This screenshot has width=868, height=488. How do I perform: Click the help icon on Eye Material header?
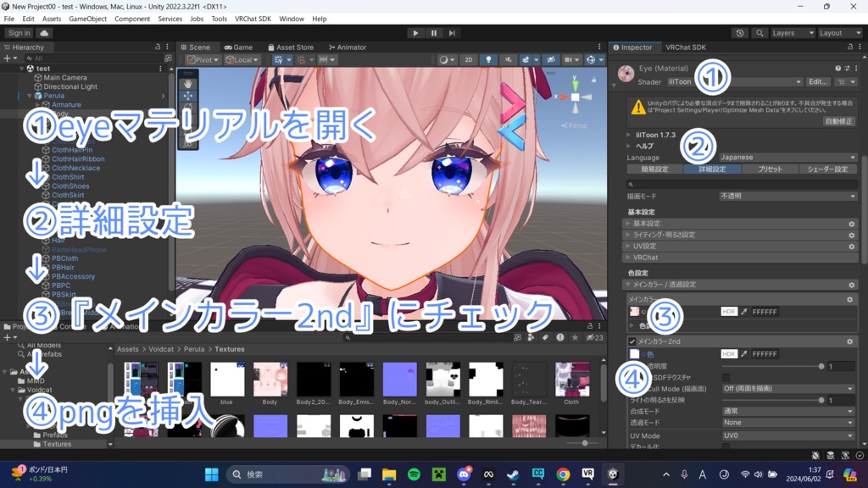point(836,68)
